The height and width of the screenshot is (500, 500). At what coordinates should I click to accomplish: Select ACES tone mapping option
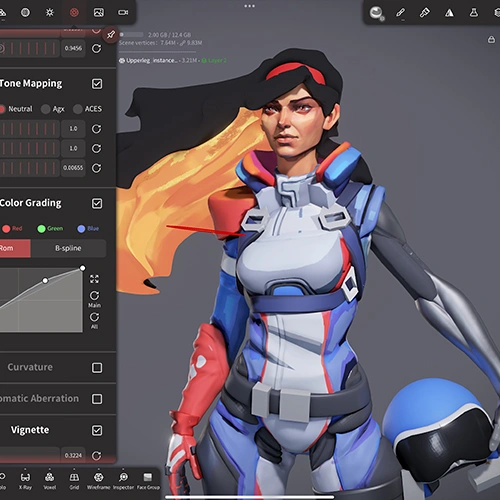tap(88, 109)
